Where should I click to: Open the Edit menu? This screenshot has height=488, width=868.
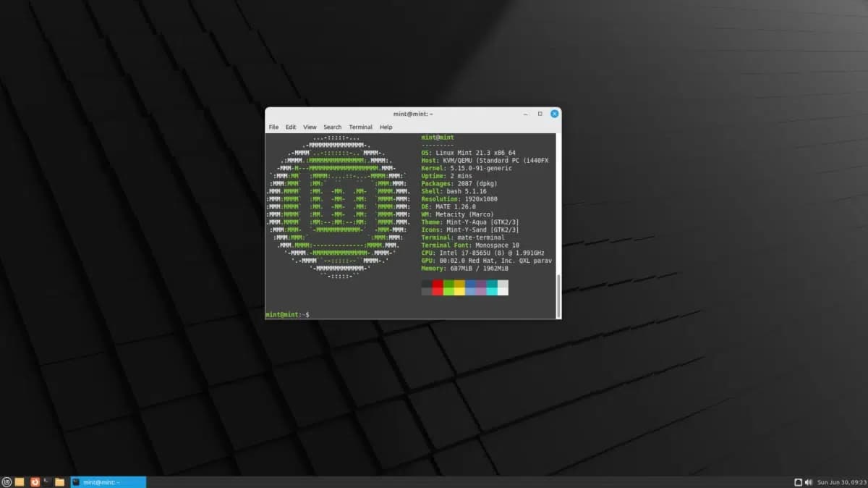coord(291,127)
